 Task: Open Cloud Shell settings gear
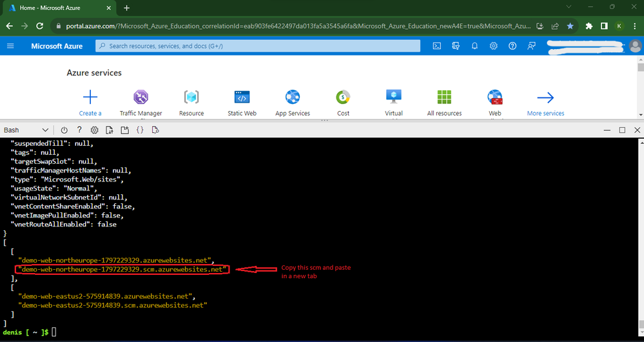(95, 130)
